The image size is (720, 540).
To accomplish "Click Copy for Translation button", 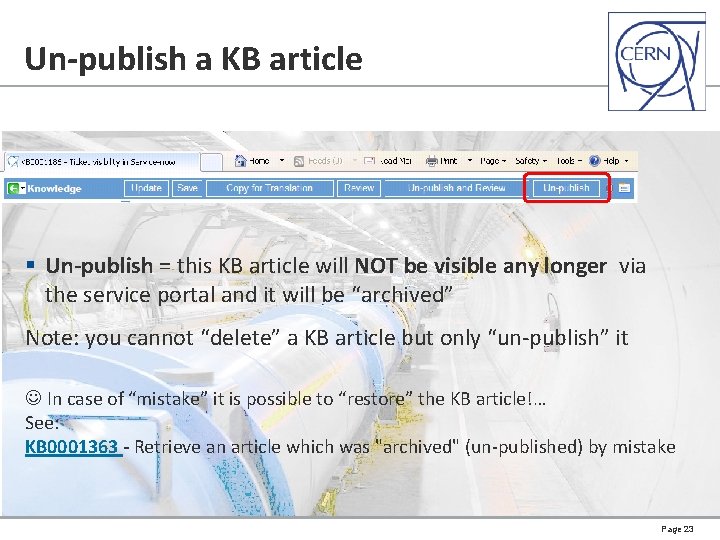I will [x=270, y=188].
